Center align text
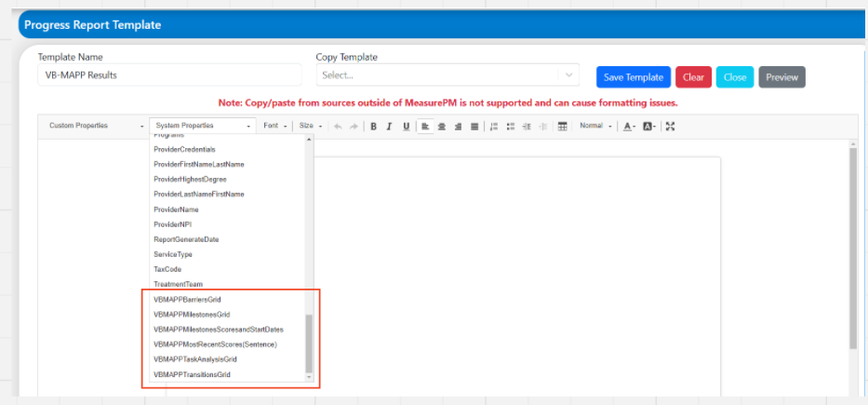 [x=442, y=127]
